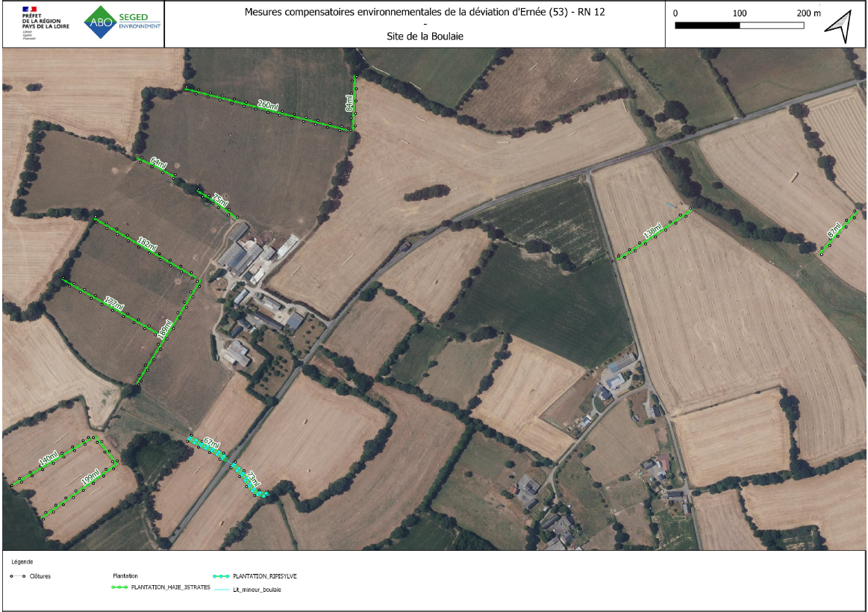This screenshot has height=612, width=868.
Task: Select the 84ml hedge segment label
Action: click(x=349, y=103)
